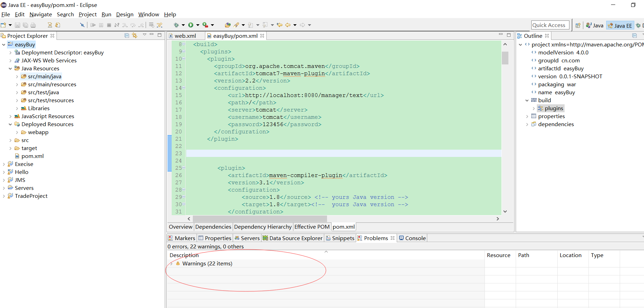Collapse All in Project Explorer
This screenshot has height=308, width=644.
tap(127, 35)
